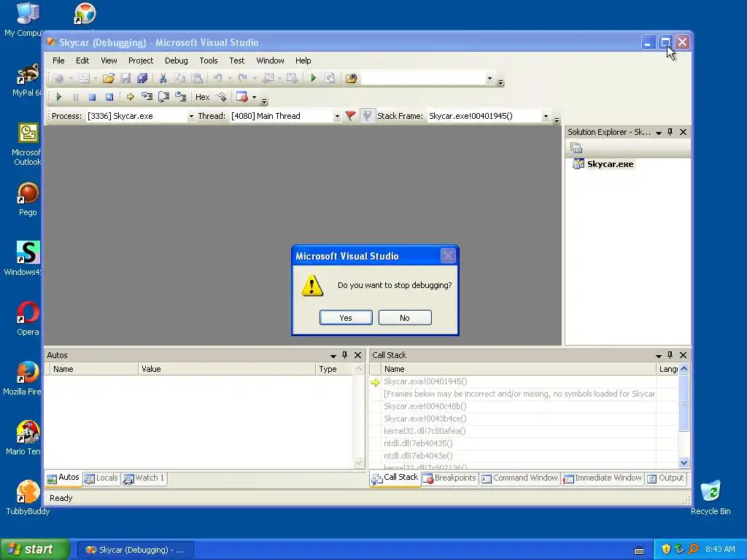Open Solution Explorer window position menu arrow

click(x=659, y=133)
